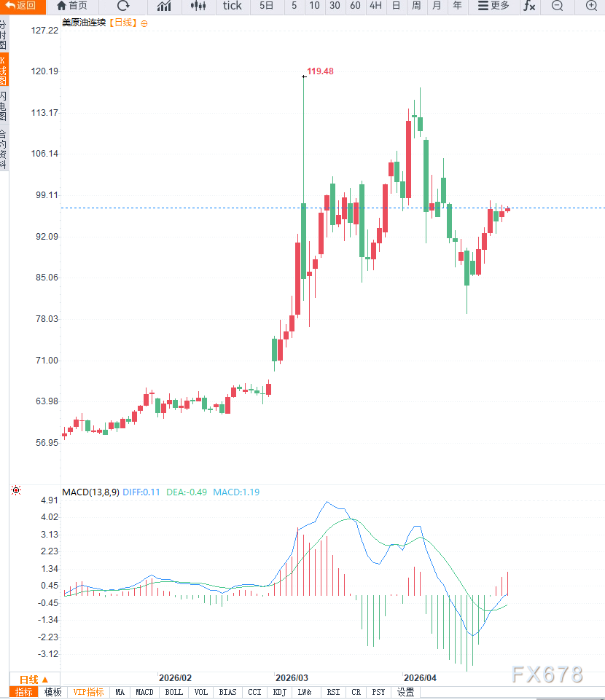
Task: Zoom in the chart with plus magnifier
Action: coord(591,6)
